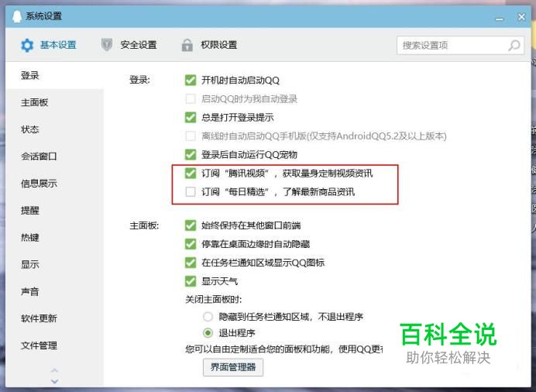The image size is (536, 392).
Task: Open 显示 settings in sidebar
Action: (54, 264)
